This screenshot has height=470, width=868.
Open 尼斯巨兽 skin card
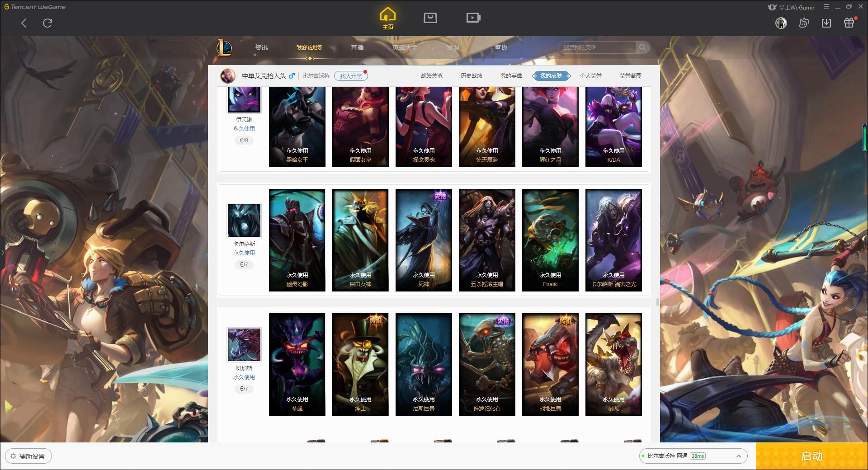click(x=424, y=364)
